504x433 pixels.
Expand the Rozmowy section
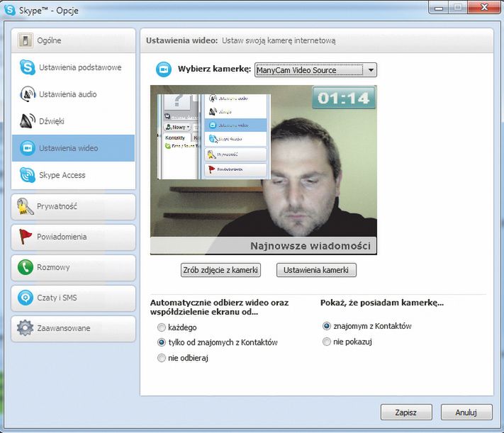[x=73, y=267]
